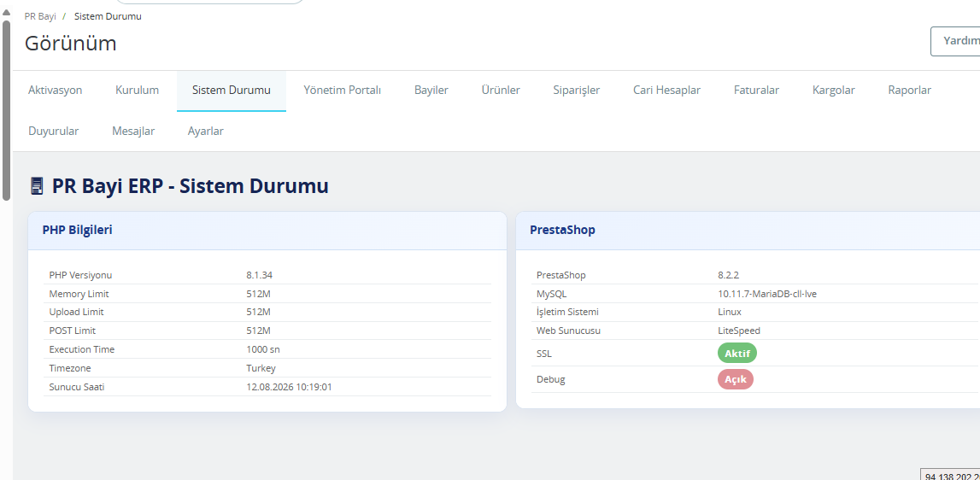Viewport: 980px width, 480px height.
Task: Click the Upload Limit 512M value
Action: pyautogui.click(x=258, y=312)
